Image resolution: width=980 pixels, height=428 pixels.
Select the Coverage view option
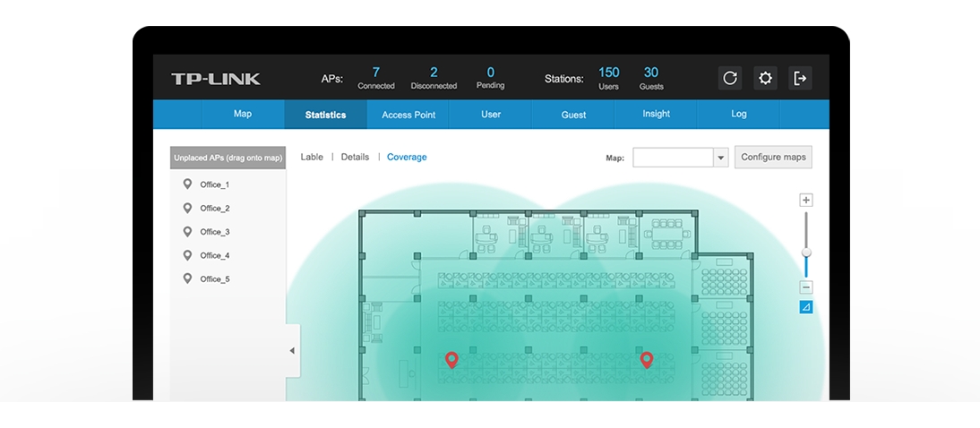pos(407,157)
